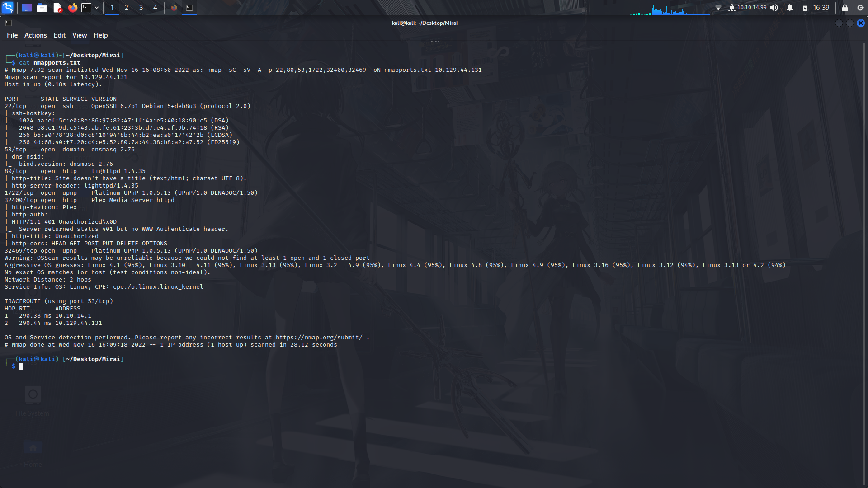
Task: Click the CPU graph monitor in panel
Action: pos(670,10)
